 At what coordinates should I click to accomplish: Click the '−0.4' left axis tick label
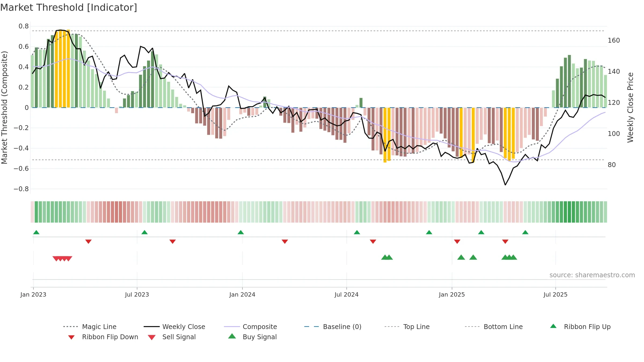tap(21, 148)
